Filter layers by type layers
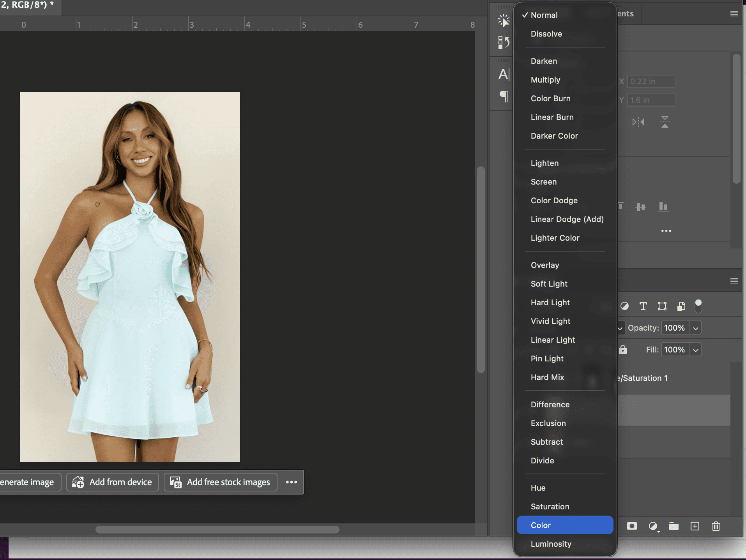Image resolution: width=746 pixels, height=560 pixels. (x=643, y=306)
